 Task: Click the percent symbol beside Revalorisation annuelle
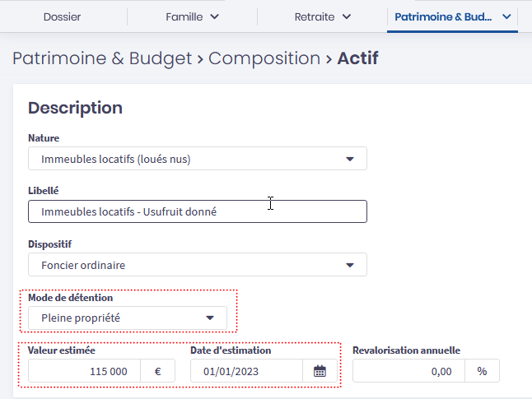coord(482,371)
